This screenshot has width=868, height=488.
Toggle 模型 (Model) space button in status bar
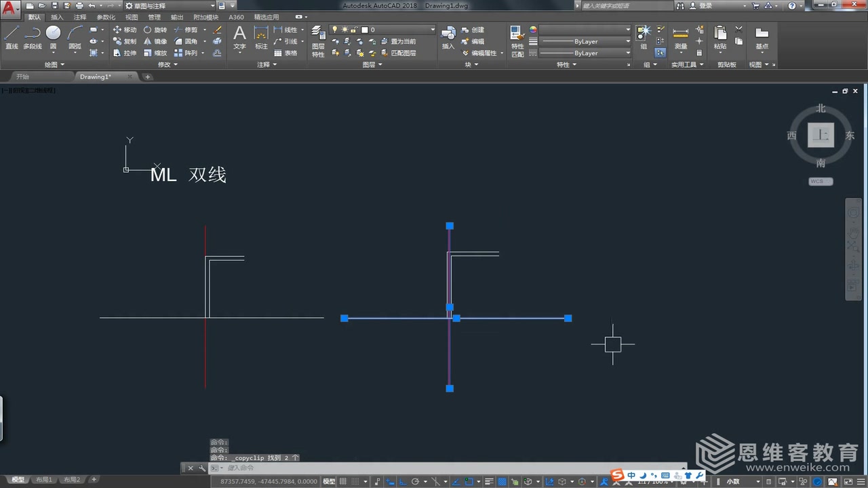tap(329, 481)
